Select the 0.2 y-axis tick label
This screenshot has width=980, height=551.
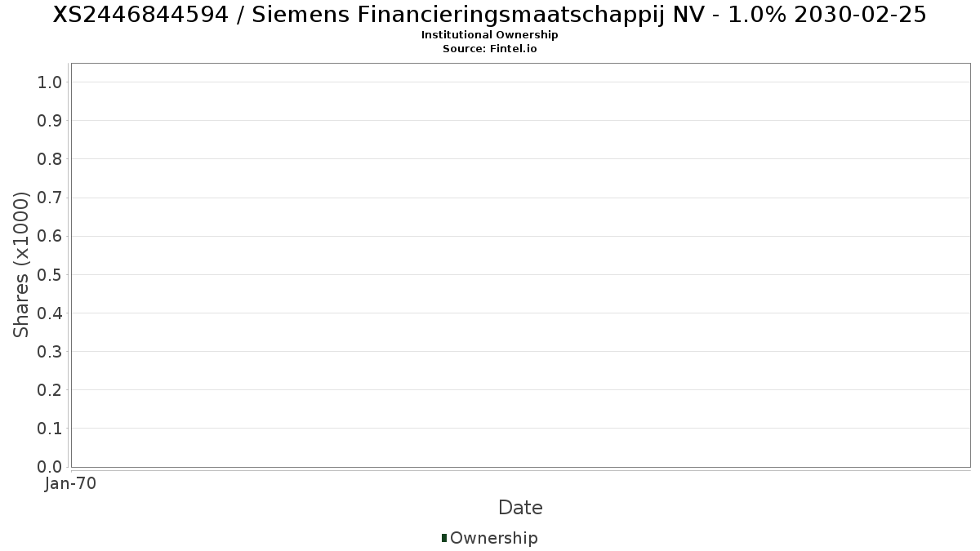pos(50,390)
